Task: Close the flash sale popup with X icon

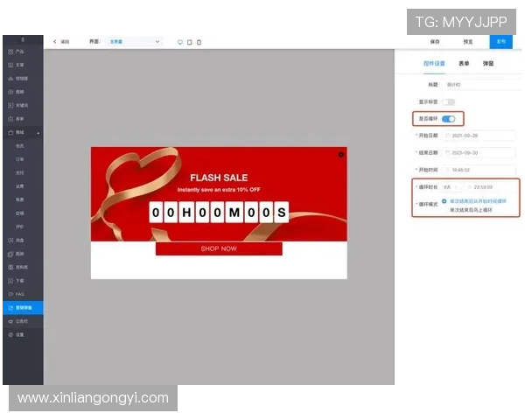Action: pyautogui.click(x=341, y=155)
